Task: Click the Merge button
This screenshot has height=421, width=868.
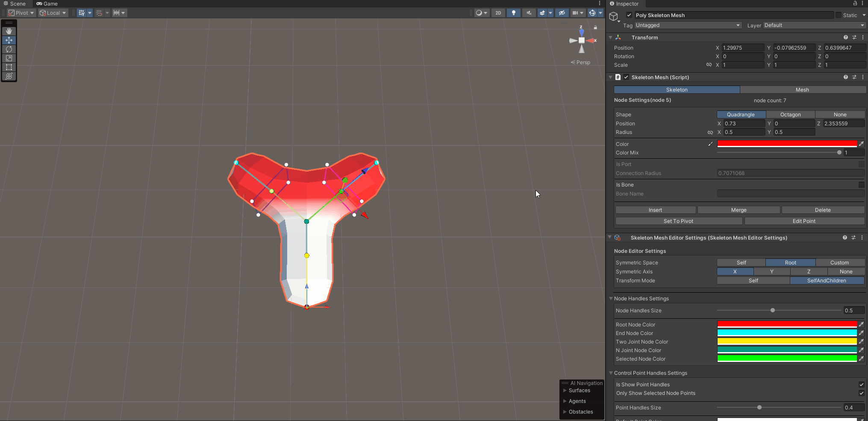Action: tap(739, 210)
